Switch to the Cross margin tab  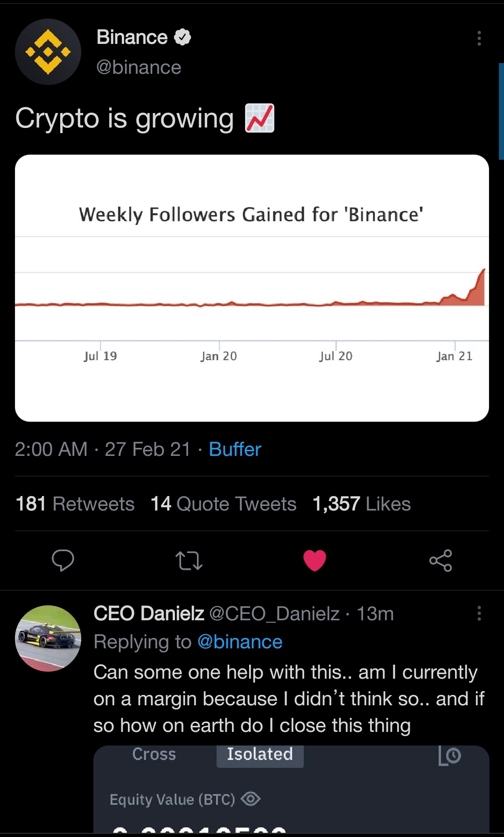point(154,754)
